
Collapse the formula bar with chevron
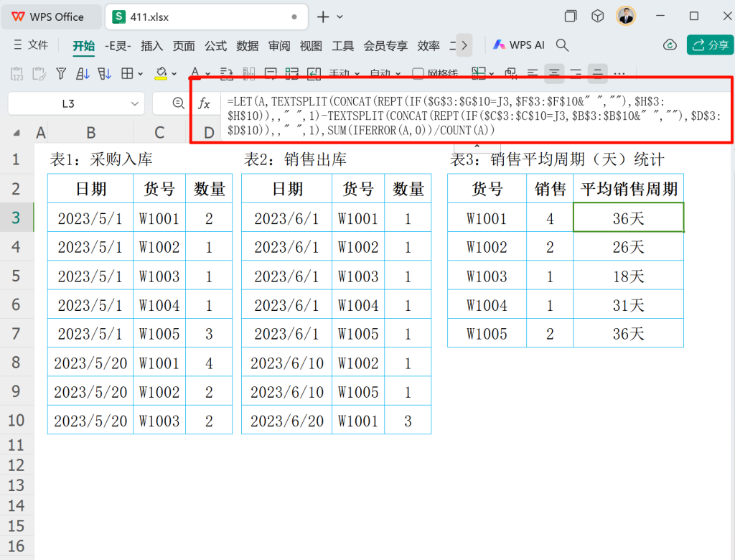click(x=477, y=146)
